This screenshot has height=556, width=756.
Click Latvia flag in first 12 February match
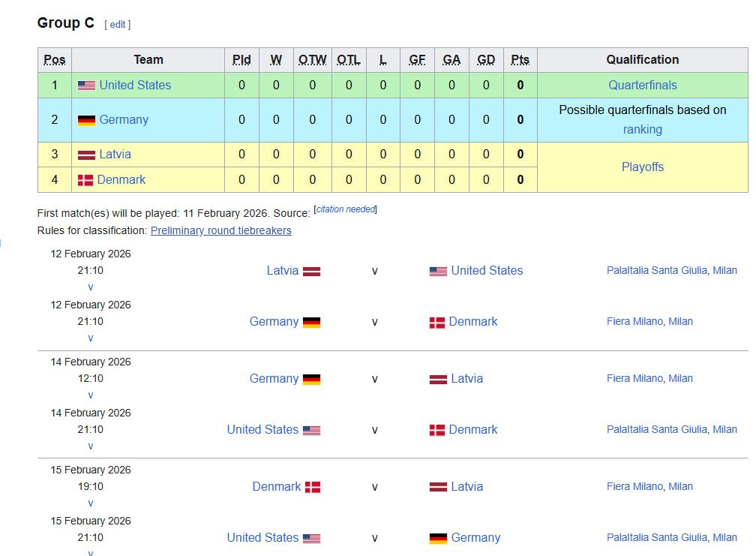(311, 271)
